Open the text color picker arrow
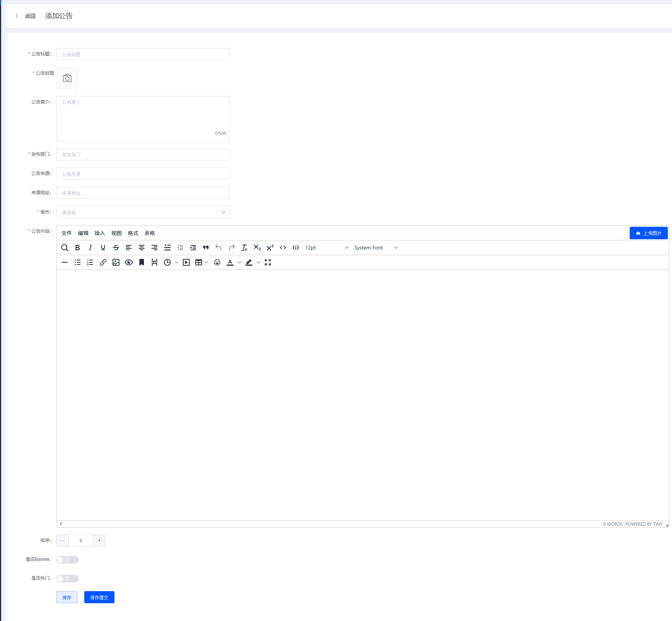672x621 pixels. pyautogui.click(x=239, y=262)
